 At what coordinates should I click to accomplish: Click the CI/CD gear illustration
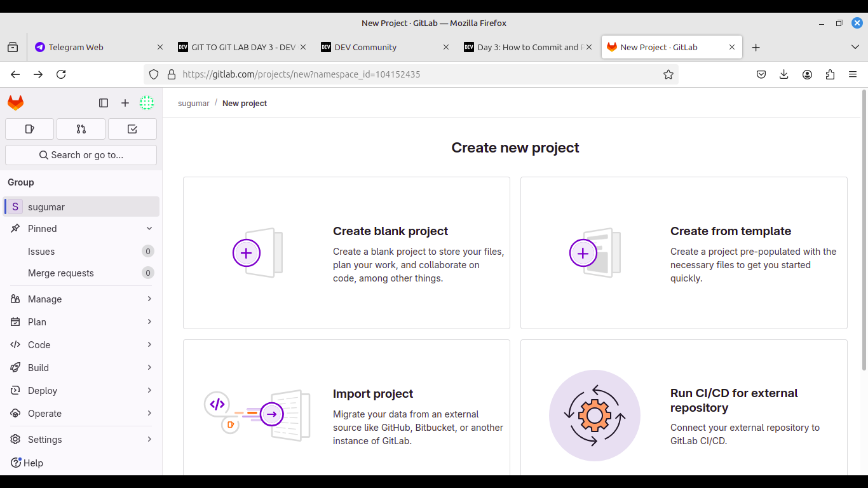(x=595, y=416)
